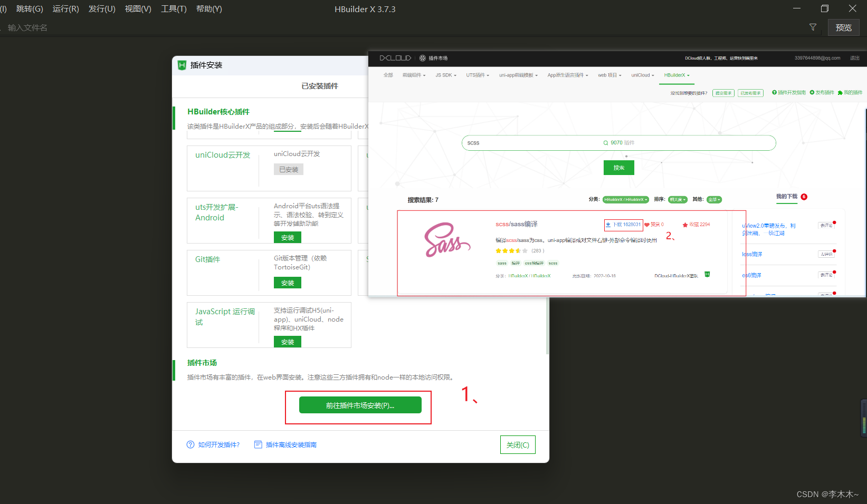
Task: Click the download icon for scss/sass编译
Action: (x=608, y=225)
